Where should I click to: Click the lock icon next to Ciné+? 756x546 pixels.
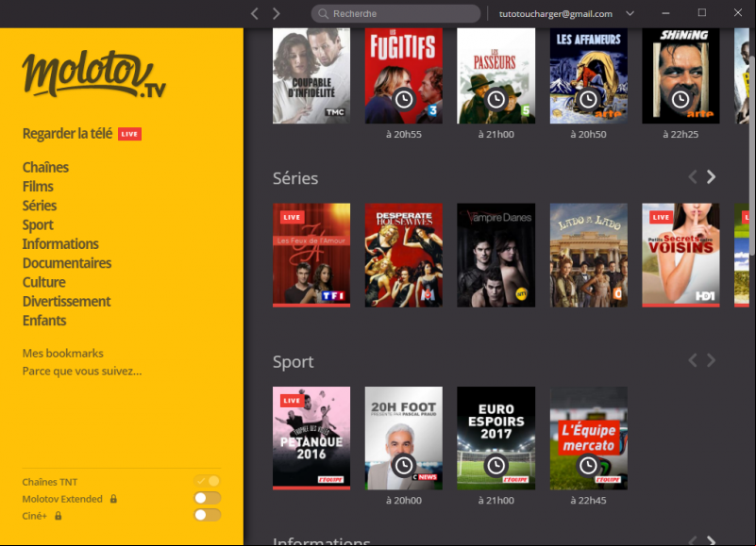tap(58, 516)
